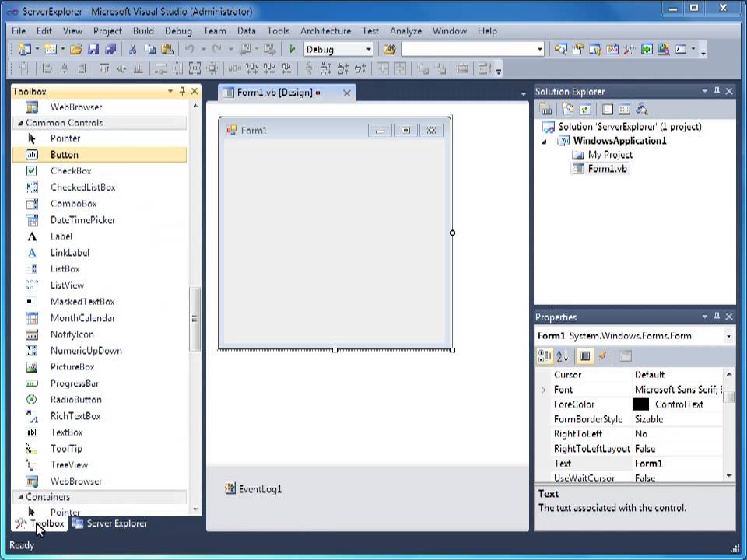This screenshot has width=747, height=560.
Task: Click the New Project toolbar icon
Action: (24, 49)
